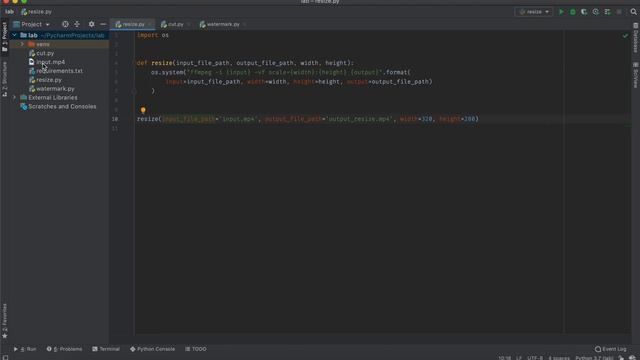640x360 pixels.
Task: Run with coverage icon in toolbar
Action: [x=584, y=12]
